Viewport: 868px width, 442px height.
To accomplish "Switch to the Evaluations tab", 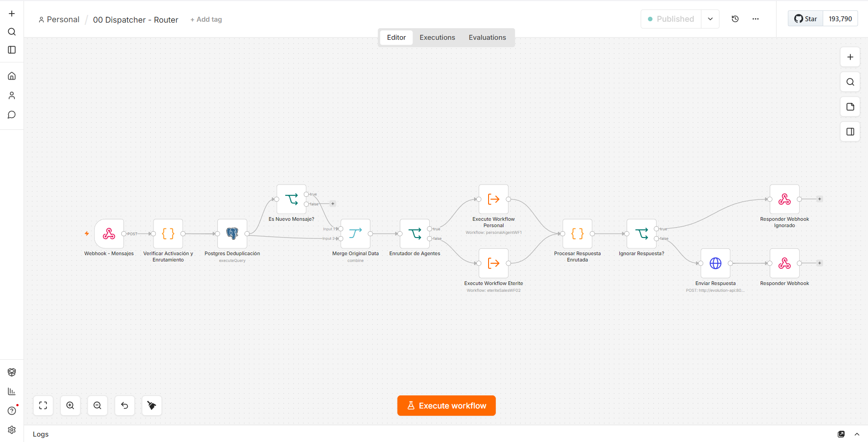I will (487, 38).
